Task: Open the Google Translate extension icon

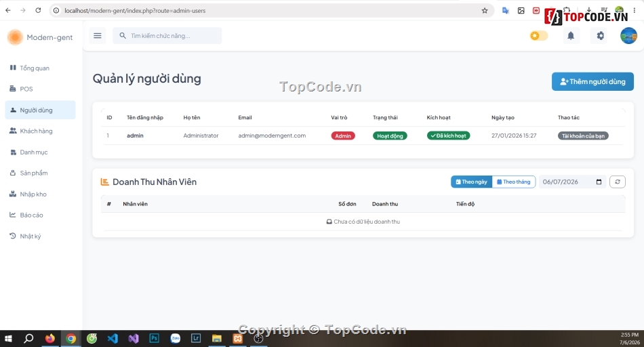Action: (x=506, y=11)
